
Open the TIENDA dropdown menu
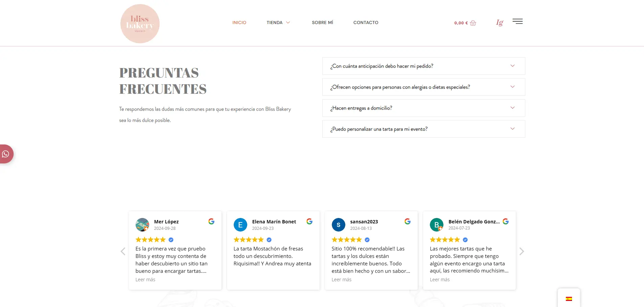tap(278, 23)
